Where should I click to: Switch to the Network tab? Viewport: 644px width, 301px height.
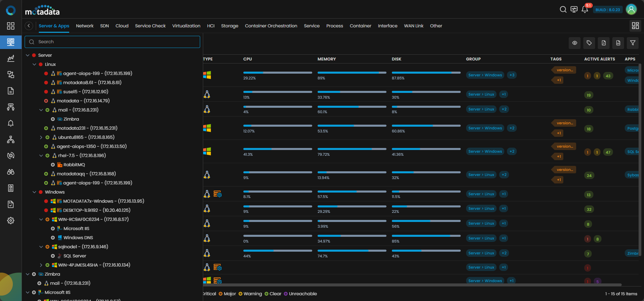click(85, 26)
